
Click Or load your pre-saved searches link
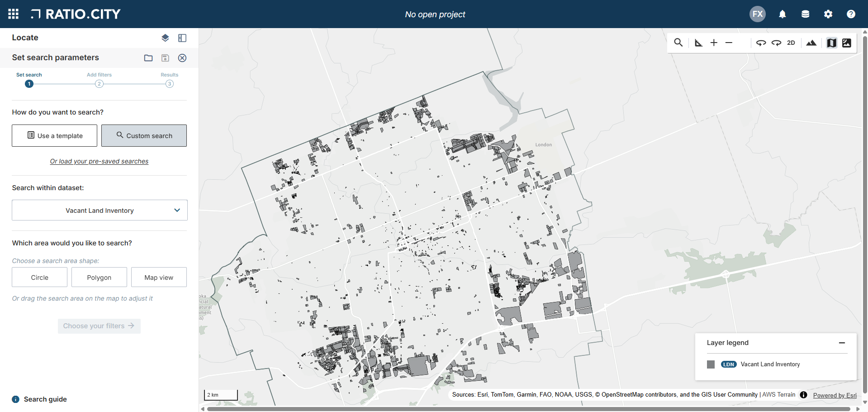click(99, 161)
